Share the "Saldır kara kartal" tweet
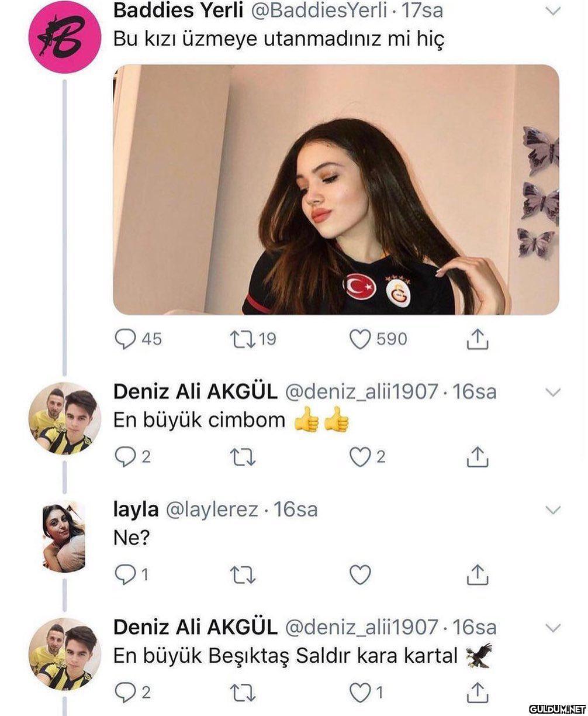This screenshot has height=716, width=588. pyautogui.click(x=477, y=693)
